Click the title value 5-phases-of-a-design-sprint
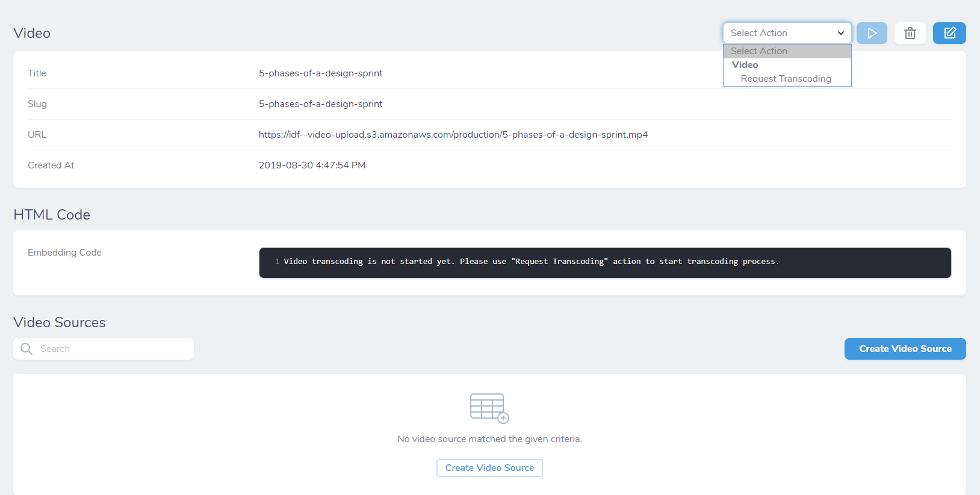The width and height of the screenshot is (980, 495). [321, 73]
